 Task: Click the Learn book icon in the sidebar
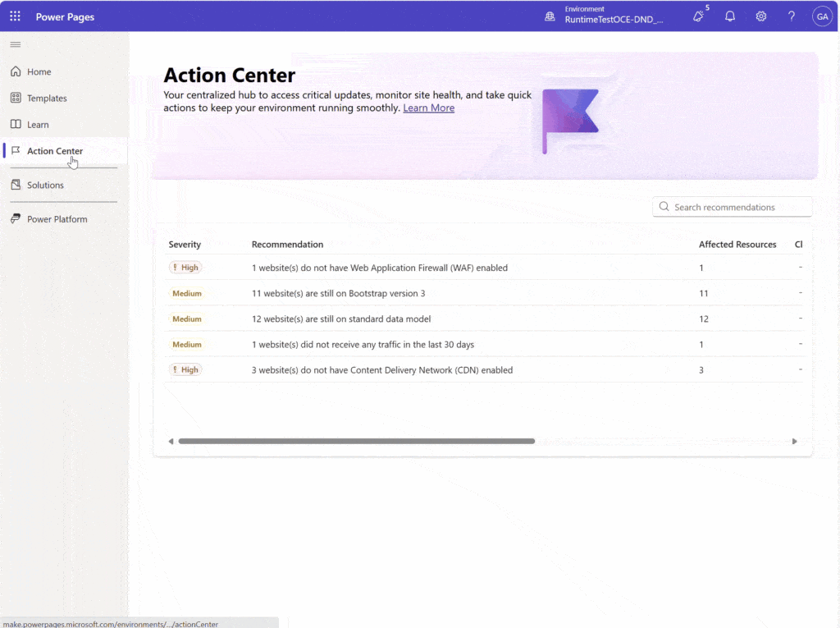(16, 124)
